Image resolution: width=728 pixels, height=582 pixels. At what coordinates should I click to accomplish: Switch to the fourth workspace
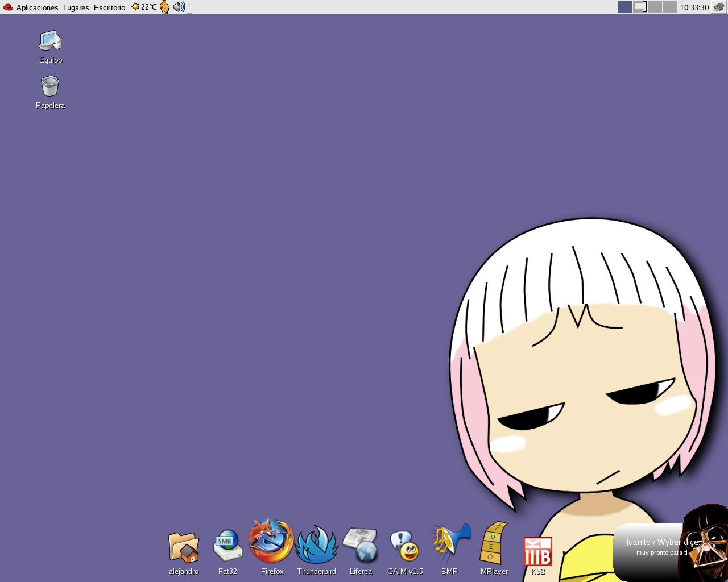point(669,7)
